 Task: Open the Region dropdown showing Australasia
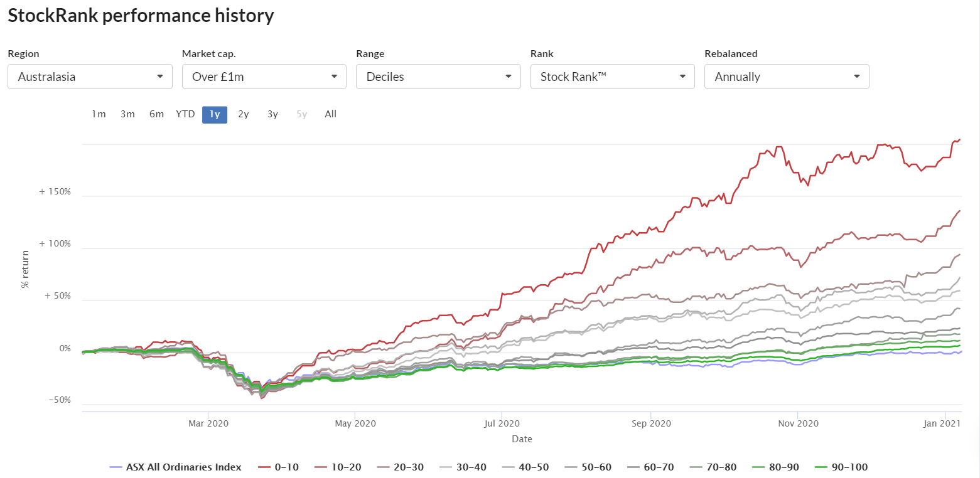click(90, 77)
